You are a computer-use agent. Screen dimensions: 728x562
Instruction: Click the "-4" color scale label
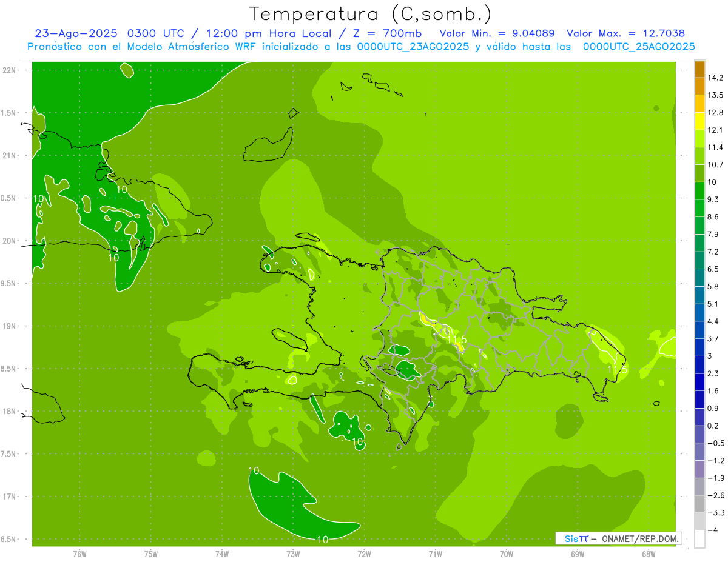pos(713,530)
